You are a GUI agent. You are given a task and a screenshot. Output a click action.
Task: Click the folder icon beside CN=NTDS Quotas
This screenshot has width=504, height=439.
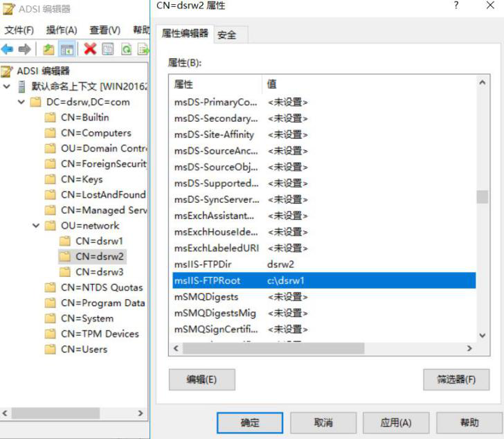50,287
